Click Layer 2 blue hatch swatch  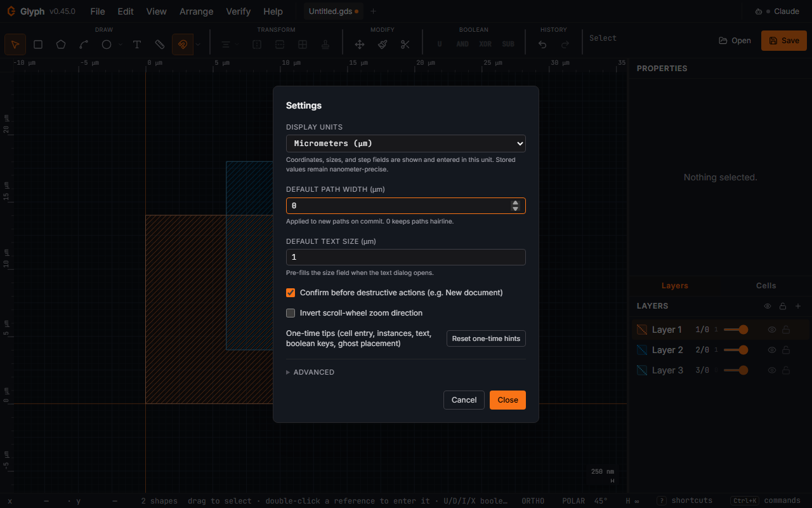tap(642, 350)
